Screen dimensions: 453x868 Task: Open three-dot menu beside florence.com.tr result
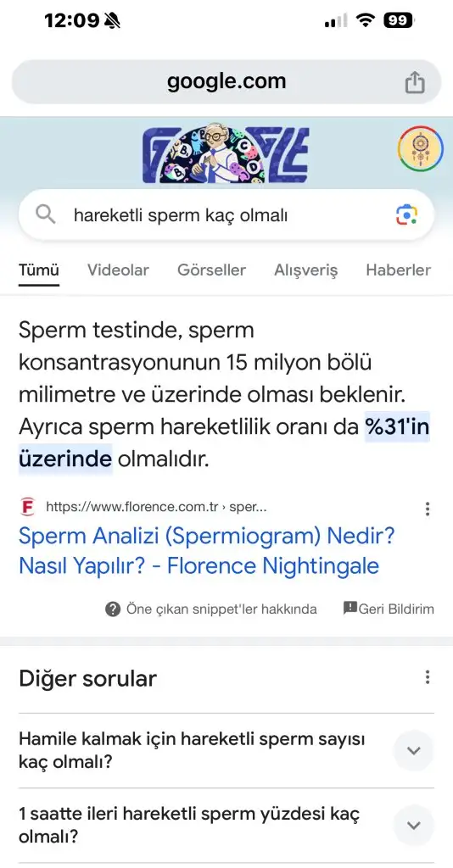[x=427, y=509]
